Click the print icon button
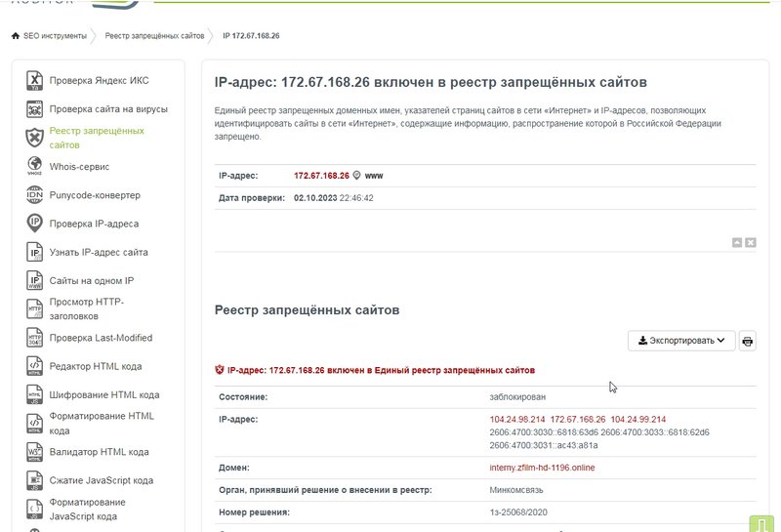Screen dimensions: 781x532 tap(747, 341)
